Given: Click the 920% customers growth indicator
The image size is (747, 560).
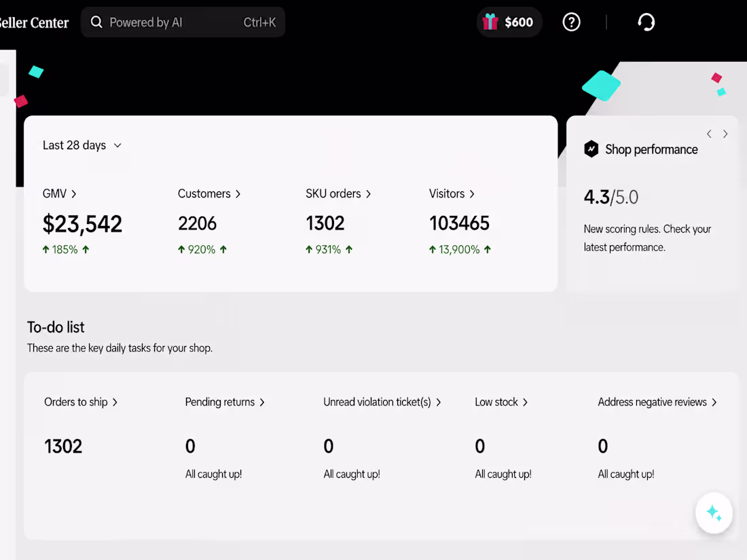Looking at the screenshot, I should tap(202, 250).
